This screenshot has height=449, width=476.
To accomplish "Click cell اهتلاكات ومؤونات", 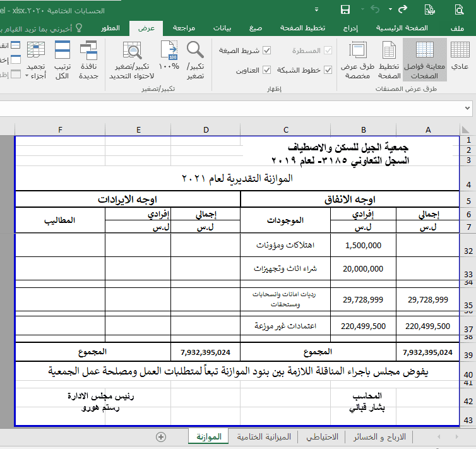I will (x=285, y=245).
